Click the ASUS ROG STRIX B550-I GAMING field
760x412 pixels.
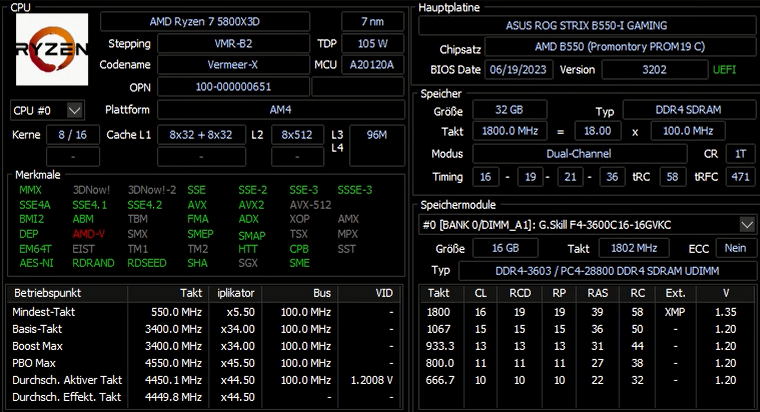[x=586, y=25]
